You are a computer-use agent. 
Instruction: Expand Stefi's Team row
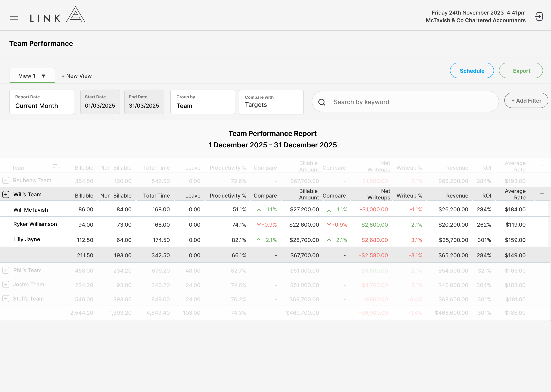point(6,299)
